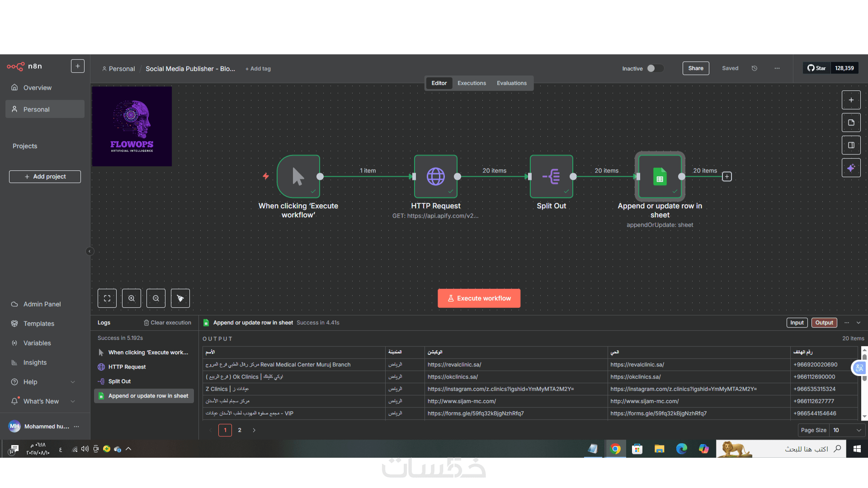The height and width of the screenshot is (488, 868).
Task: Add a sticky note to canvas
Action: (851, 122)
